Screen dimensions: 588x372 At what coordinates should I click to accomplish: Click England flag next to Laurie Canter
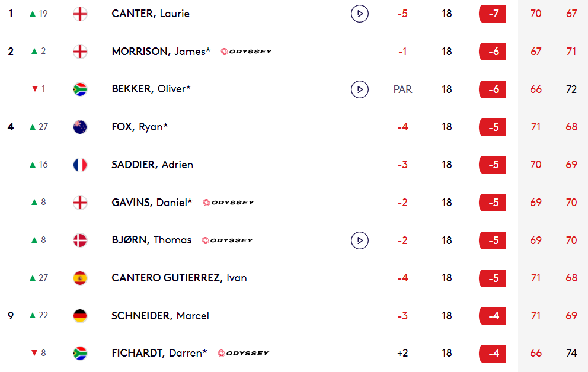[80, 14]
